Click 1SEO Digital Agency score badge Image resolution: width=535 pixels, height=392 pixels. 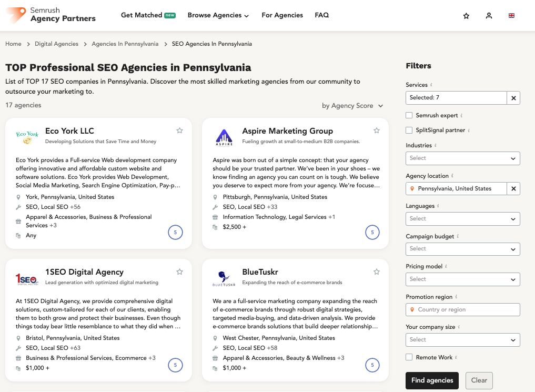pyautogui.click(x=175, y=365)
